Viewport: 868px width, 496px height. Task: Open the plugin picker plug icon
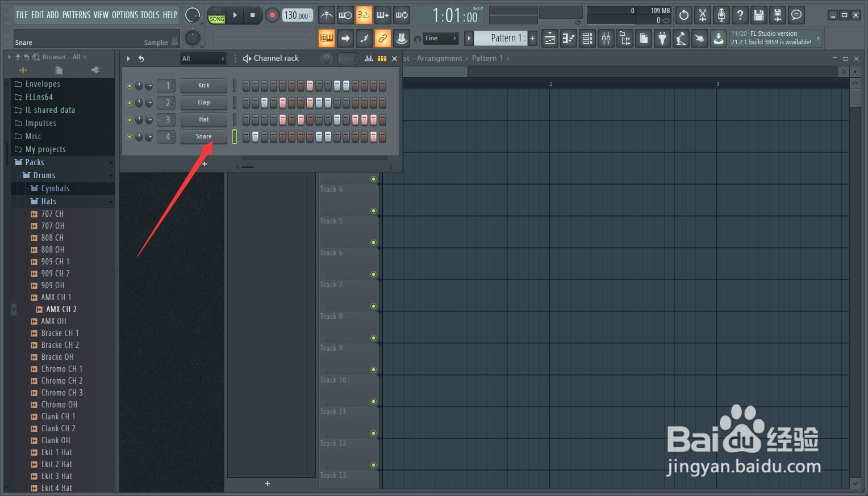click(662, 38)
